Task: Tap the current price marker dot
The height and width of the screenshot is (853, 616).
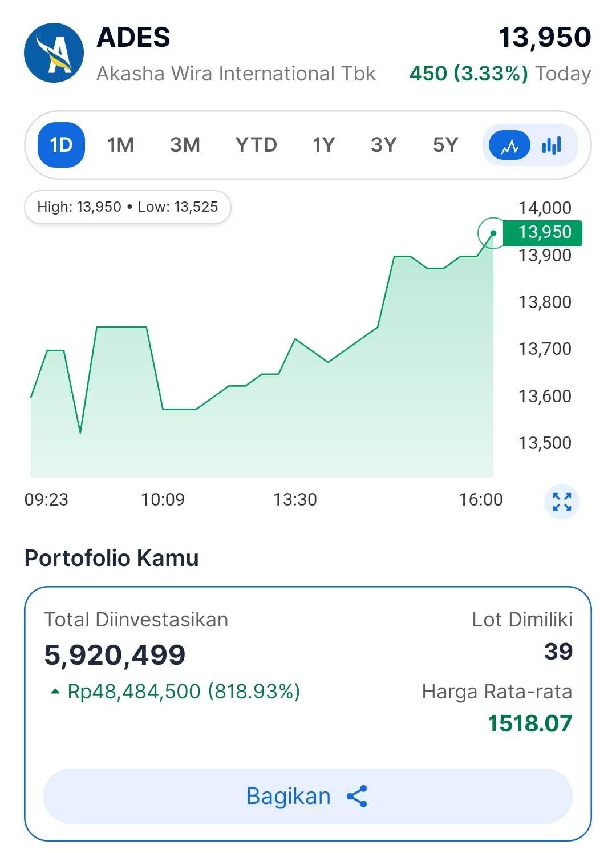Action: point(493,233)
